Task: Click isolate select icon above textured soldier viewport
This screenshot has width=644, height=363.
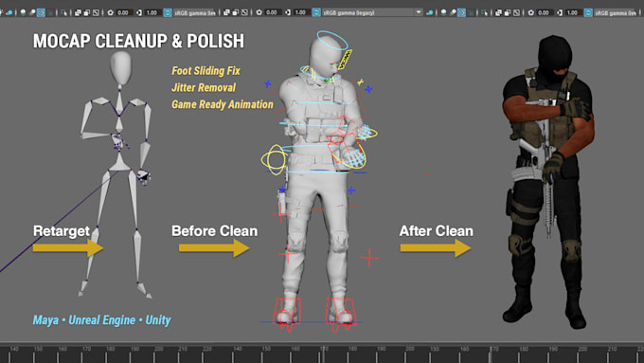Action: tap(484, 12)
